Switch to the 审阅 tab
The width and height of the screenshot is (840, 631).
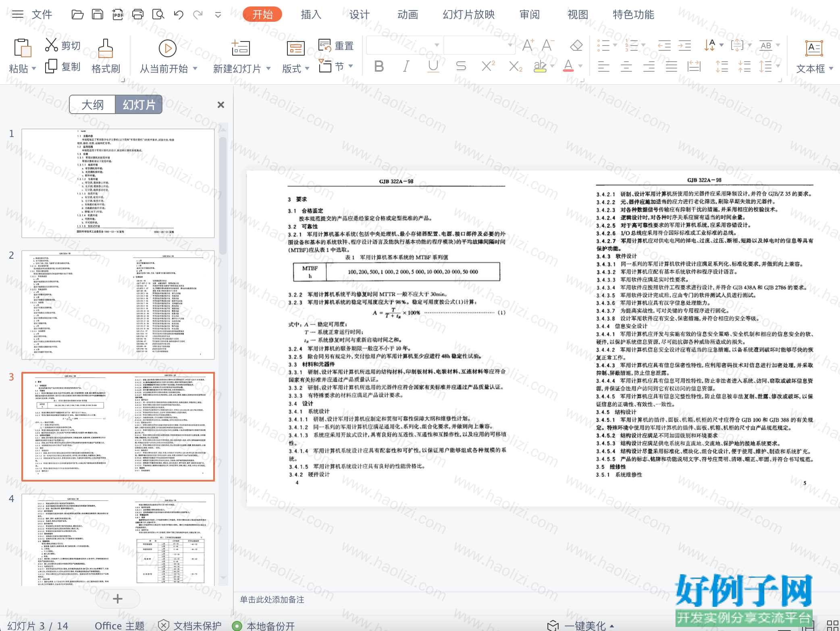[530, 15]
